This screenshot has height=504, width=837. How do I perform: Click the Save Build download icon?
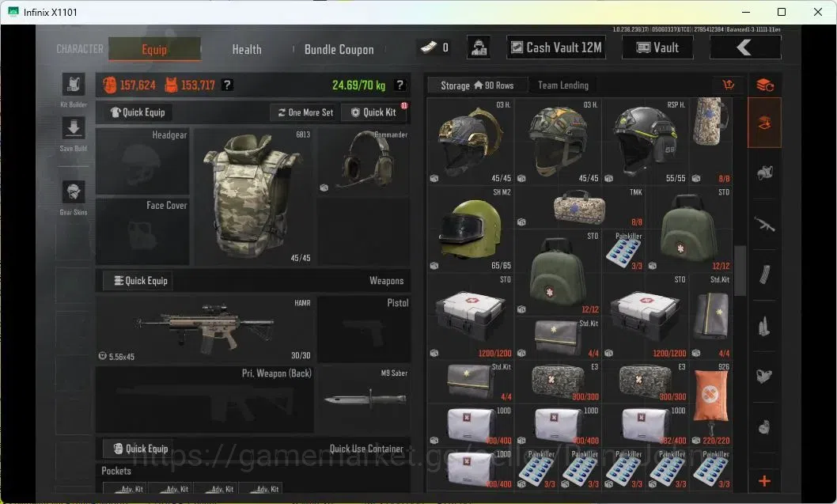[x=74, y=129]
